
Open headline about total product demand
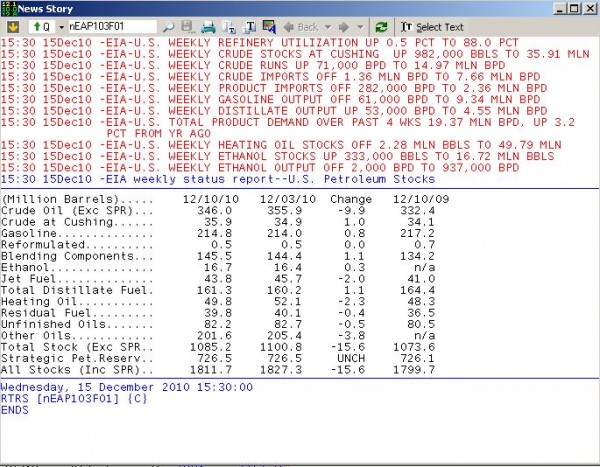(288, 128)
